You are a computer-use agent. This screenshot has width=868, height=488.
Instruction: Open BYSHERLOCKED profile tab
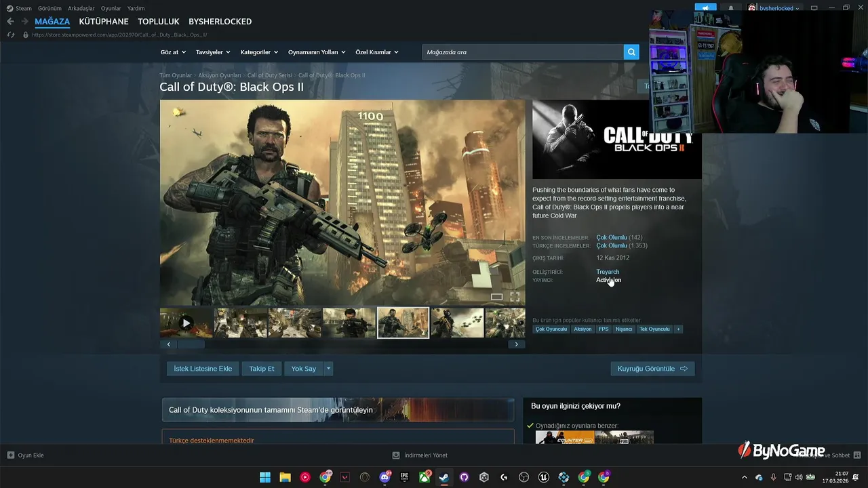pyautogui.click(x=220, y=22)
